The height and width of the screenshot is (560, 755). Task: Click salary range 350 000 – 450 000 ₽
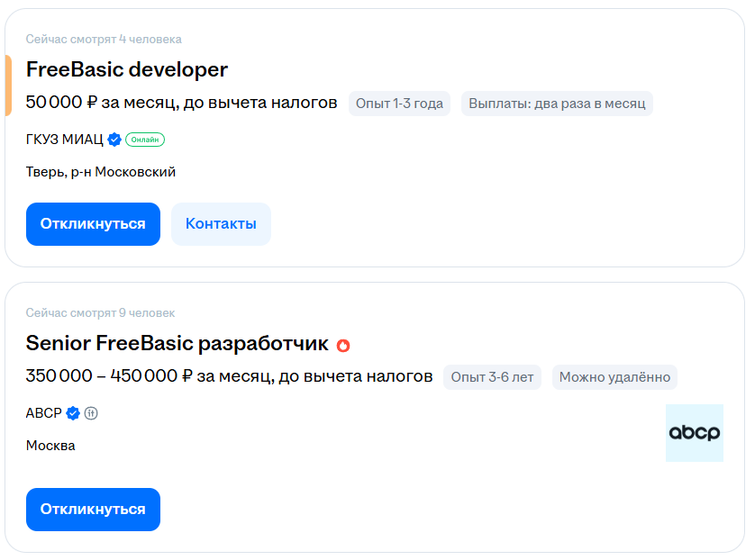109,376
